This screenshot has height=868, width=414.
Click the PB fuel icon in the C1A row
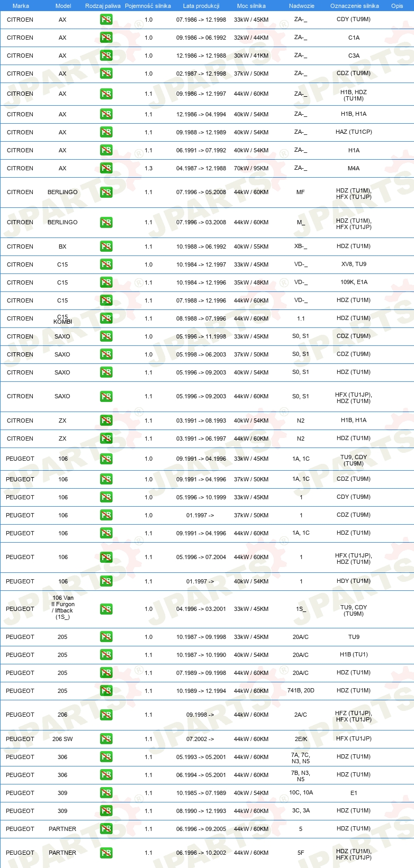coord(106,38)
